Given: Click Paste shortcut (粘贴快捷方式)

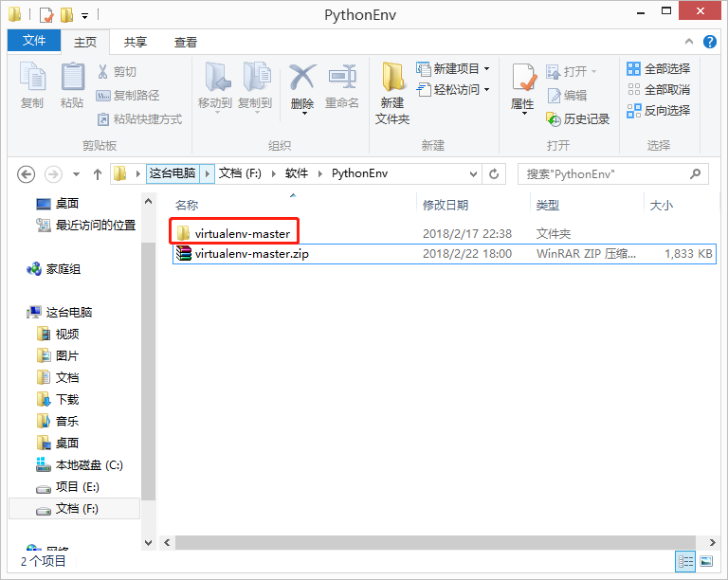Looking at the screenshot, I should [139, 119].
